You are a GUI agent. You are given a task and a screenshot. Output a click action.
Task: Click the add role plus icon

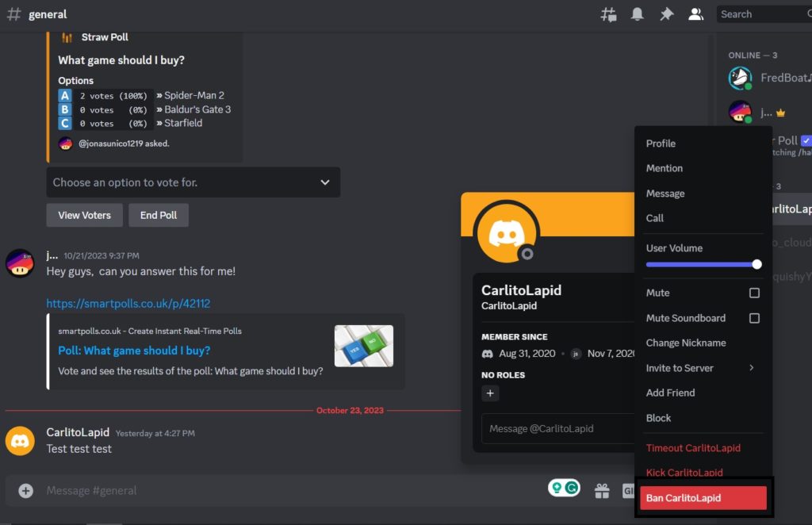[490, 393]
